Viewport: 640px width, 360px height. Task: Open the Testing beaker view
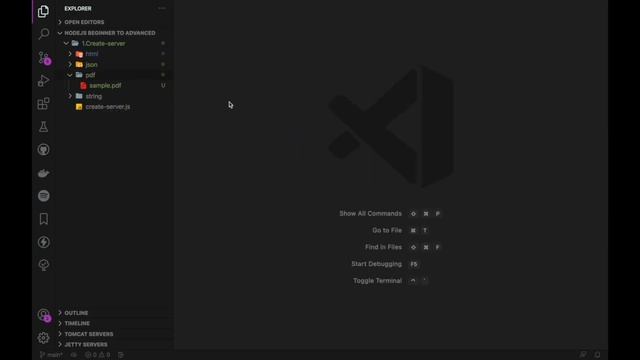[43, 127]
